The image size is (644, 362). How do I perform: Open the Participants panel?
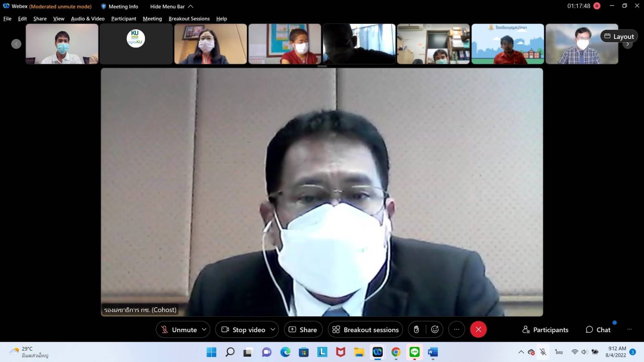coord(545,330)
